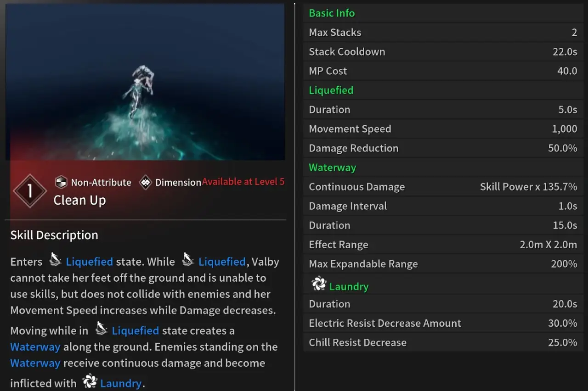Open Waterway link before "receive continuous damage"
Viewport: 588px width, 391px height.
[35, 363]
